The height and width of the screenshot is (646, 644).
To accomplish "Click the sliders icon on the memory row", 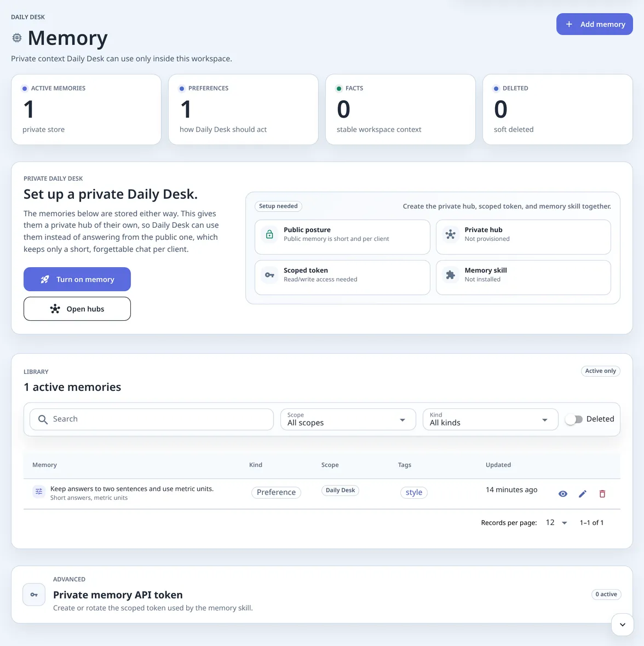I will [x=39, y=492].
